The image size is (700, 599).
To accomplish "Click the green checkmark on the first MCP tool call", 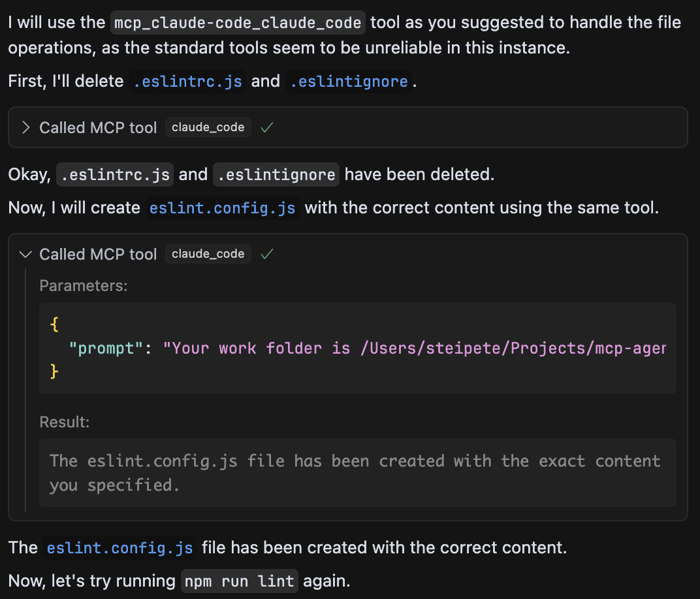I will 266,128.
